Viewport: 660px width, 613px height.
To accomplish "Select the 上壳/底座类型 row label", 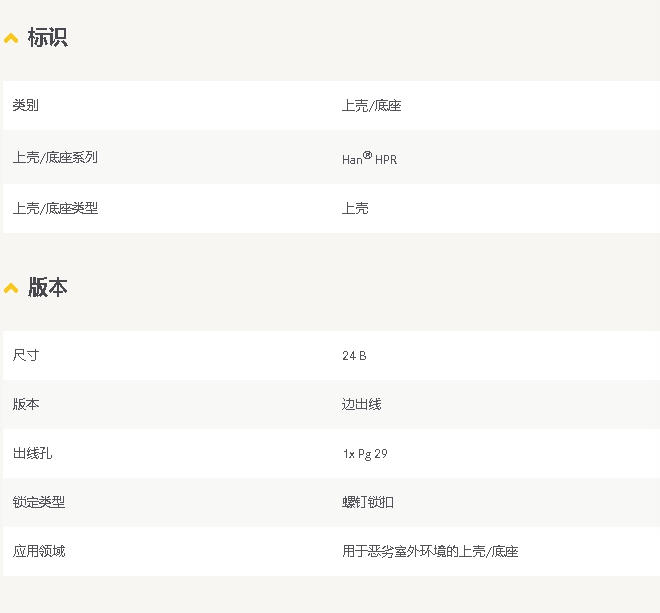I will click(55, 208).
